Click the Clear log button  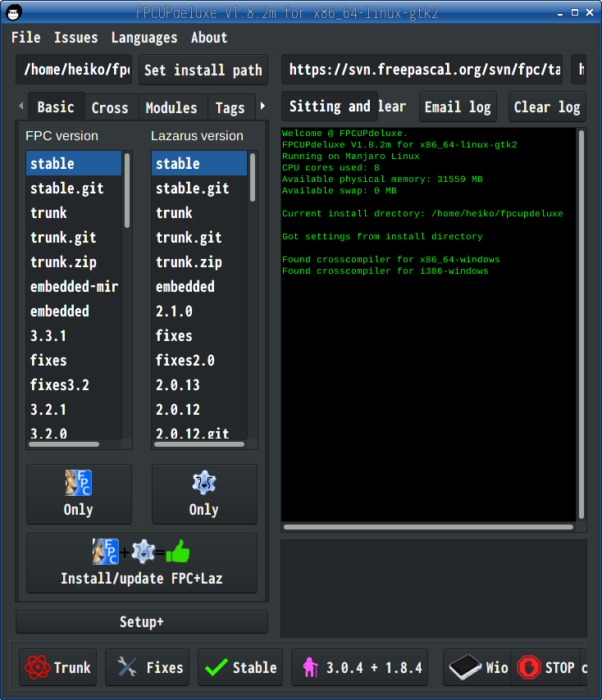[547, 107]
